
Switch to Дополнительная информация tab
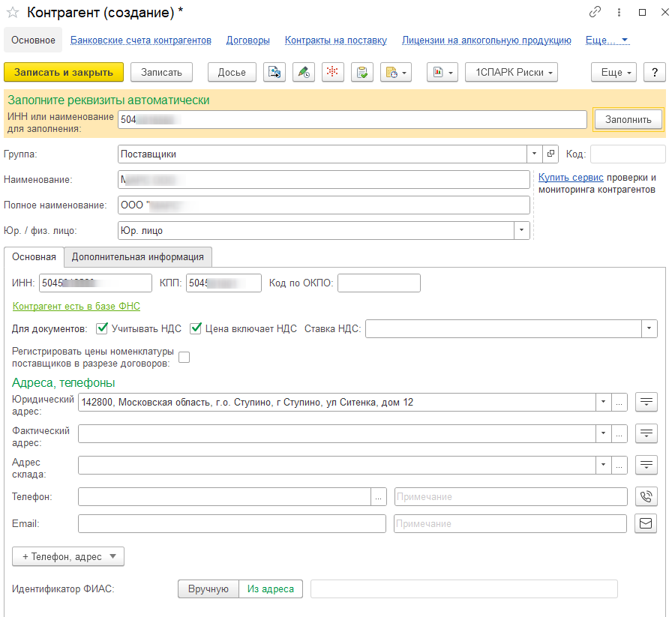coord(138,256)
